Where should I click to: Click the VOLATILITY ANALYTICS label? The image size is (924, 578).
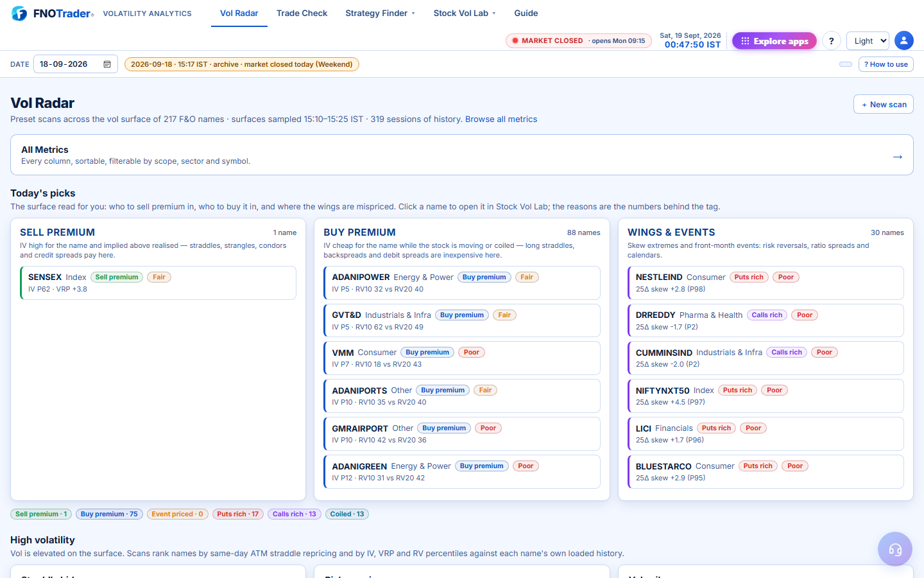click(x=147, y=13)
